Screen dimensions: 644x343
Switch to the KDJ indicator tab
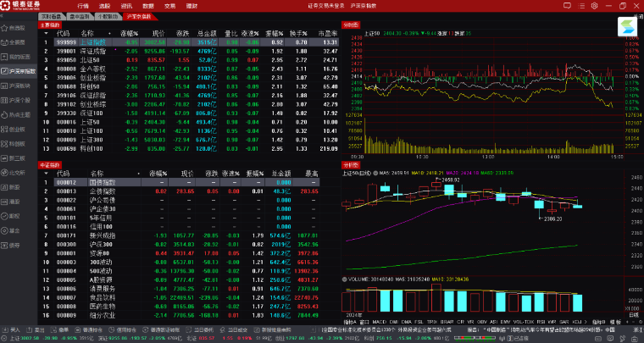pos(576,322)
